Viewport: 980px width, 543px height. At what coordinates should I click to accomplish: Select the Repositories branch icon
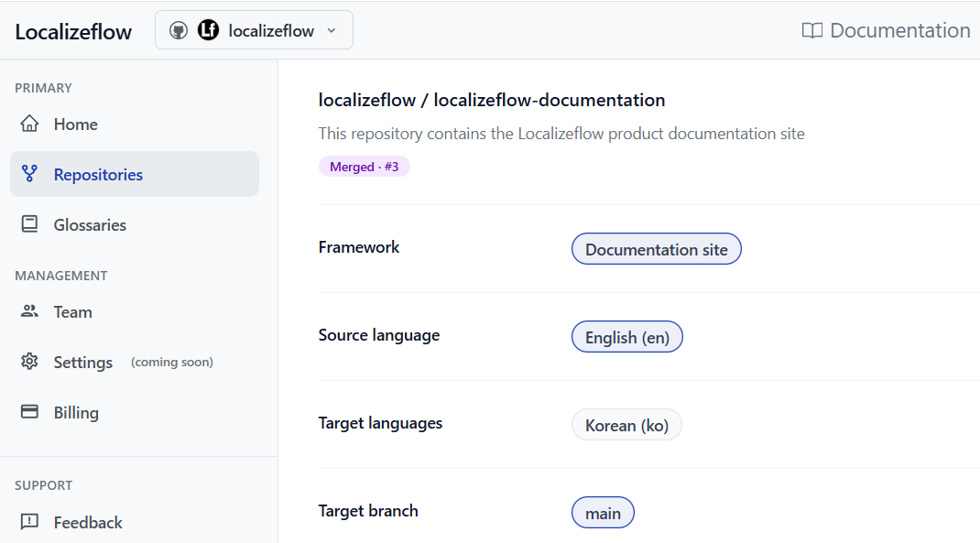tap(31, 174)
